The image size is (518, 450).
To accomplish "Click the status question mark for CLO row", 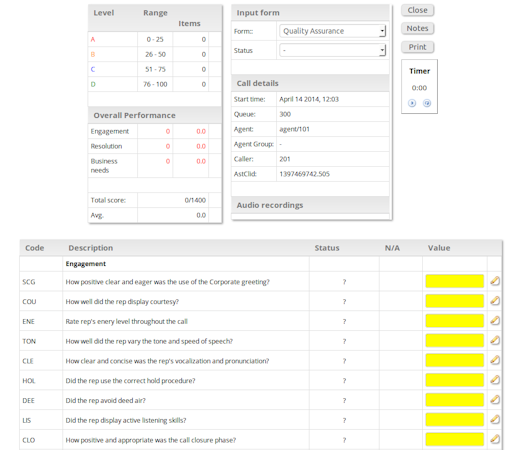I will tap(344, 440).
